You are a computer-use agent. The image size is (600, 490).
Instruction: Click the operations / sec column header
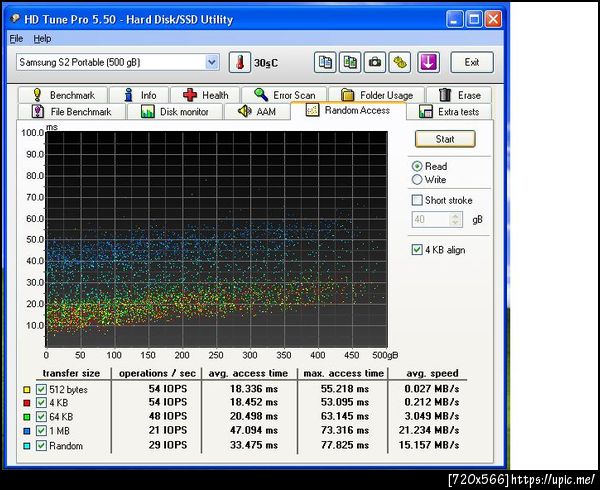click(157, 373)
